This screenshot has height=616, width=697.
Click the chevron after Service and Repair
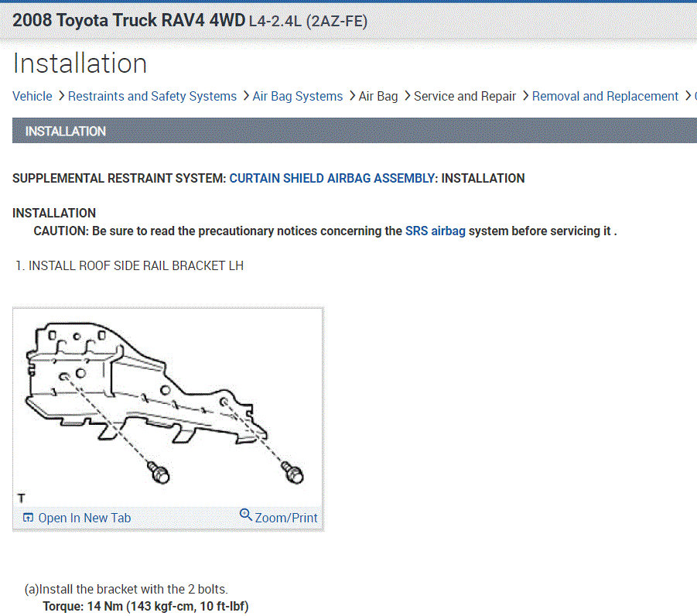525,96
